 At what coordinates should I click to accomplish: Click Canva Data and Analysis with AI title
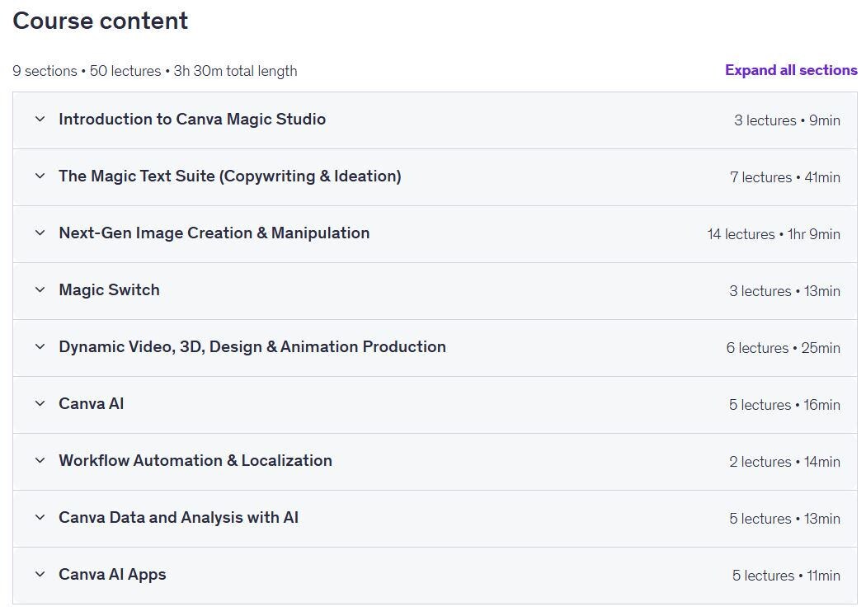tap(178, 517)
